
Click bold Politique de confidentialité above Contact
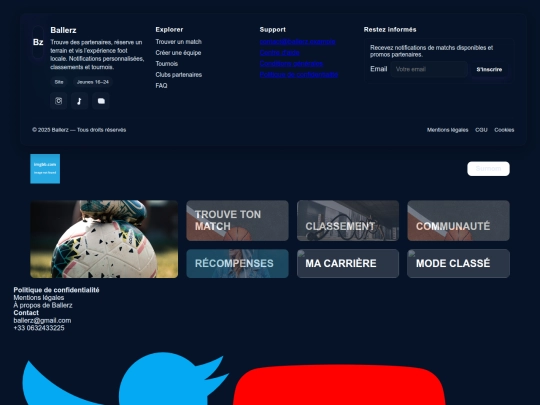pyautogui.click(x=56, y=290)
